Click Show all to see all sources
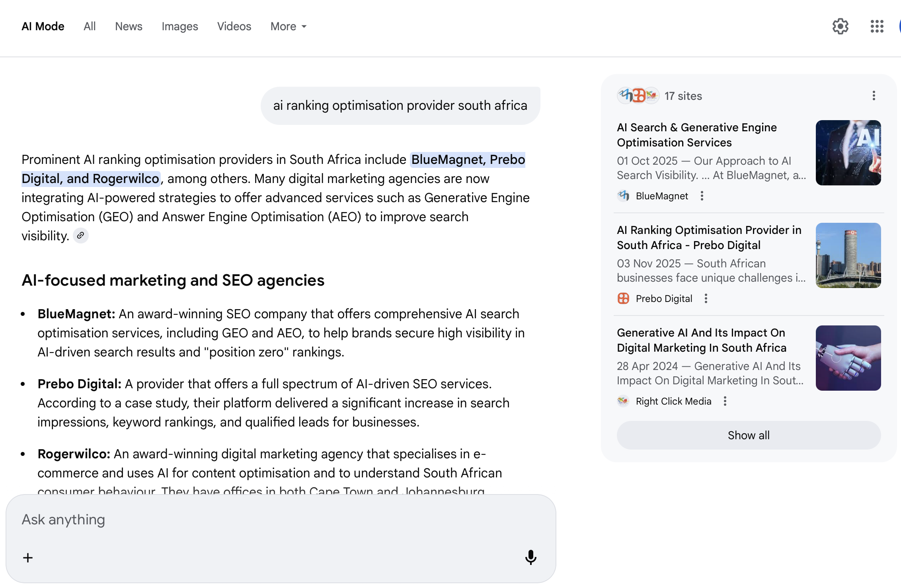 pyautogui.click(x=748, y=435)
